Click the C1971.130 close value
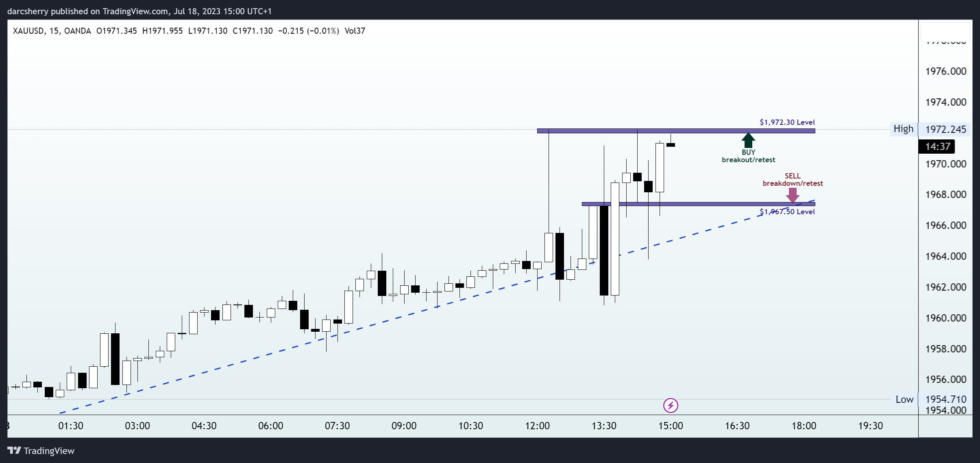This screenshot has height=463, width=980. click(253, 31)
